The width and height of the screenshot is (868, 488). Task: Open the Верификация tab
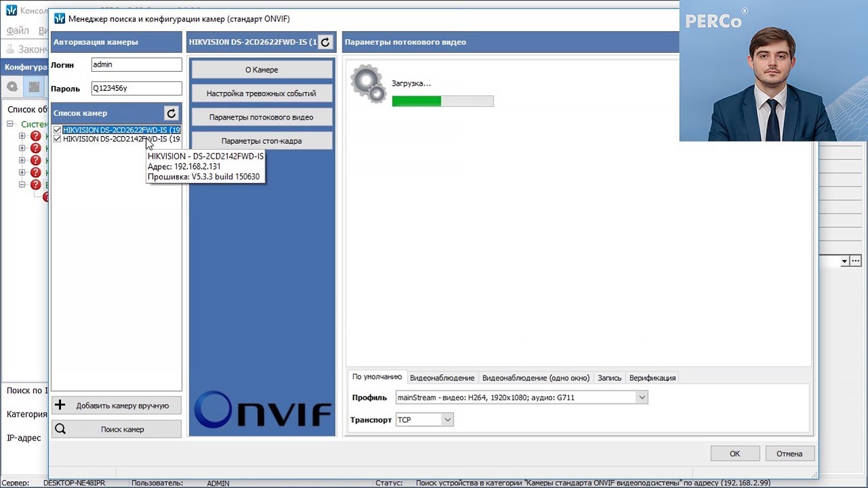tap(652, 378)
